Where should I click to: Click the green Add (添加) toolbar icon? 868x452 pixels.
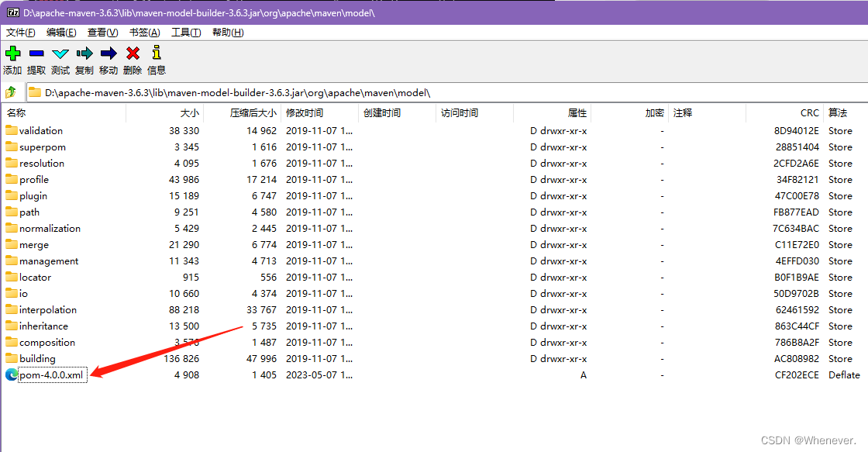click(12, 53)
